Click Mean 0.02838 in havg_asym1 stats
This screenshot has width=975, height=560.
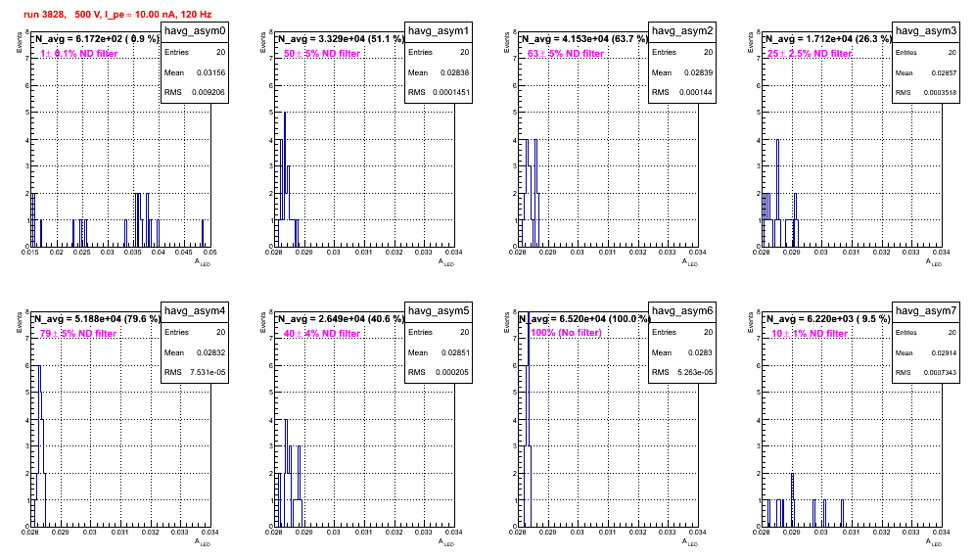[439, 72]
